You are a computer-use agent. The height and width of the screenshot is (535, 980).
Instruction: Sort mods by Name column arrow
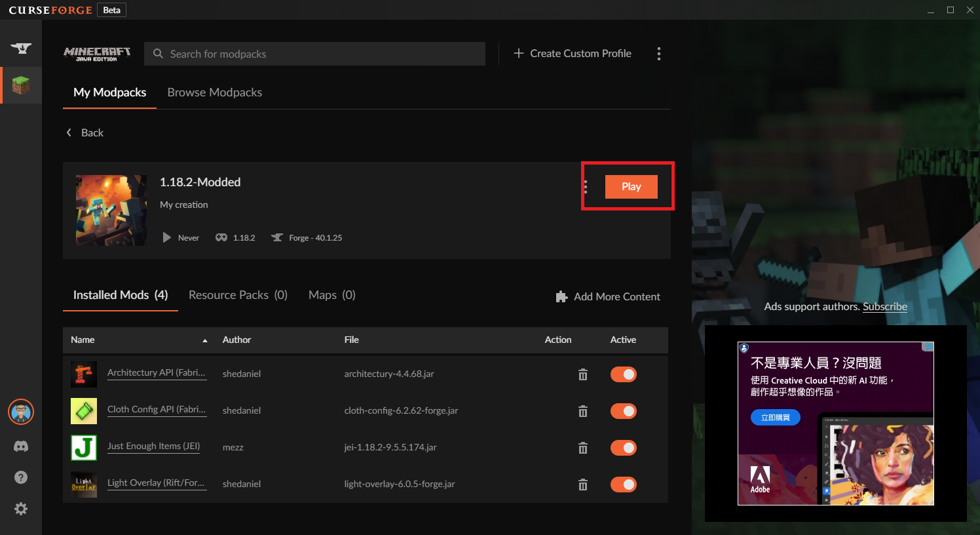(205, 340)
